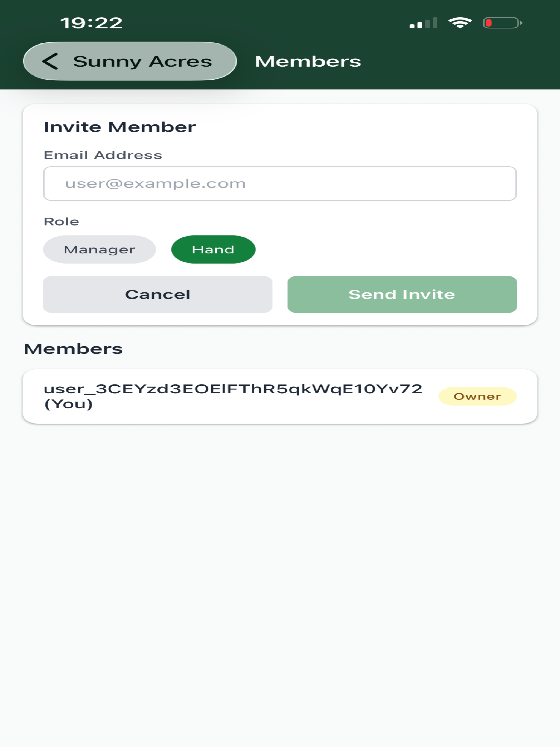Tap the low battery indicator icon
Screen dimensions: 560x747
503,23
